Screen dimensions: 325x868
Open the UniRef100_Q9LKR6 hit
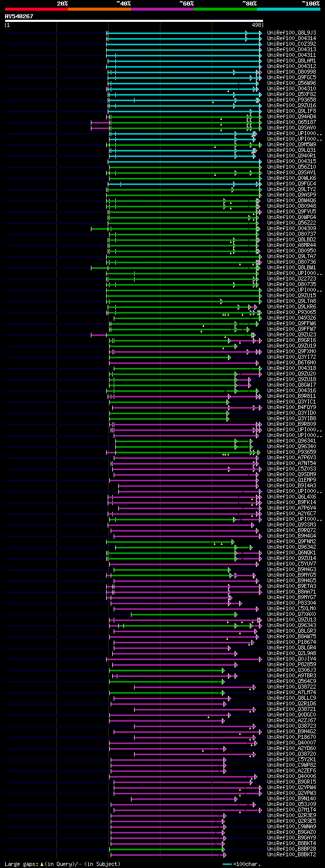pos(292,306)
